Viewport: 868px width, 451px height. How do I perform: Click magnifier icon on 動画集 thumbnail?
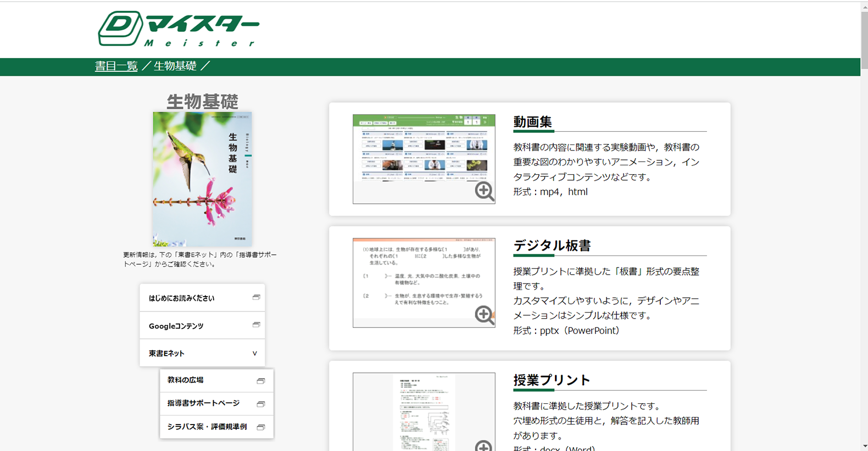click(x=484, y=191)
